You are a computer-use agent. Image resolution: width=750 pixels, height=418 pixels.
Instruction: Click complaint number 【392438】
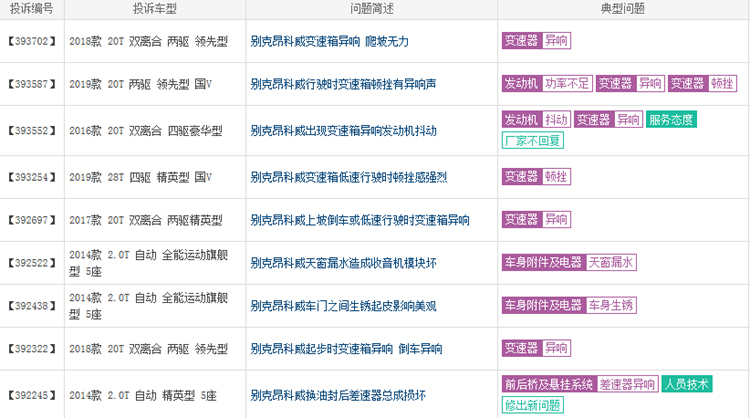pos(32,306)
